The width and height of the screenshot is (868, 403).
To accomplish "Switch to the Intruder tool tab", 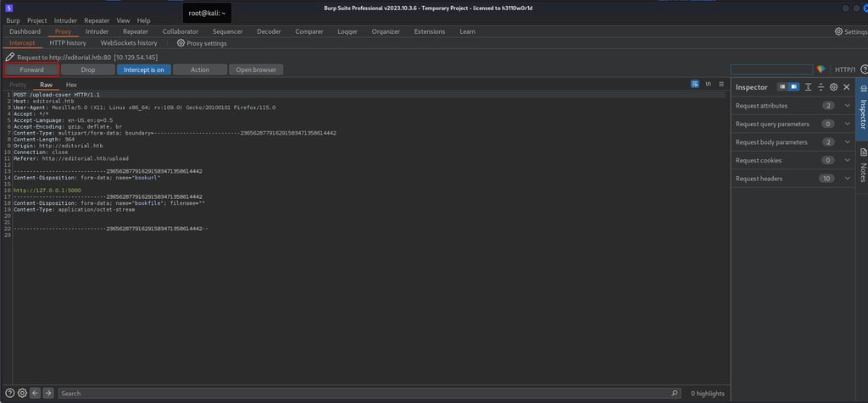I will coord(97,31).
